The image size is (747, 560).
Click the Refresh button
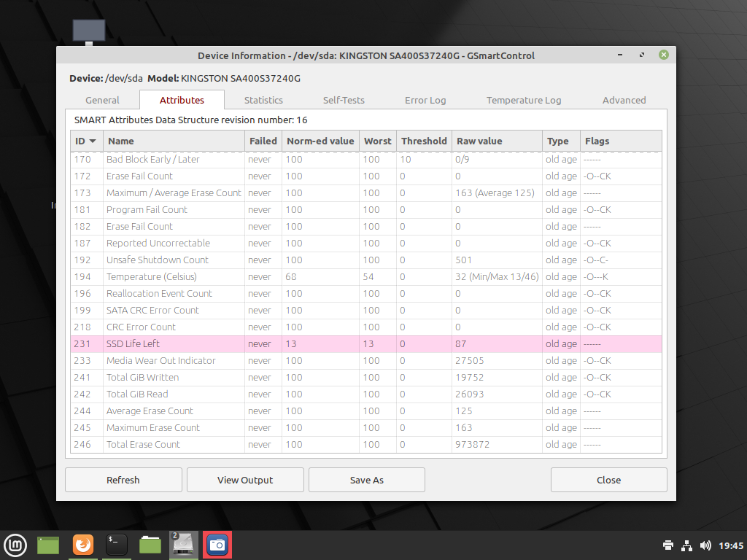(x=123, y=480)
